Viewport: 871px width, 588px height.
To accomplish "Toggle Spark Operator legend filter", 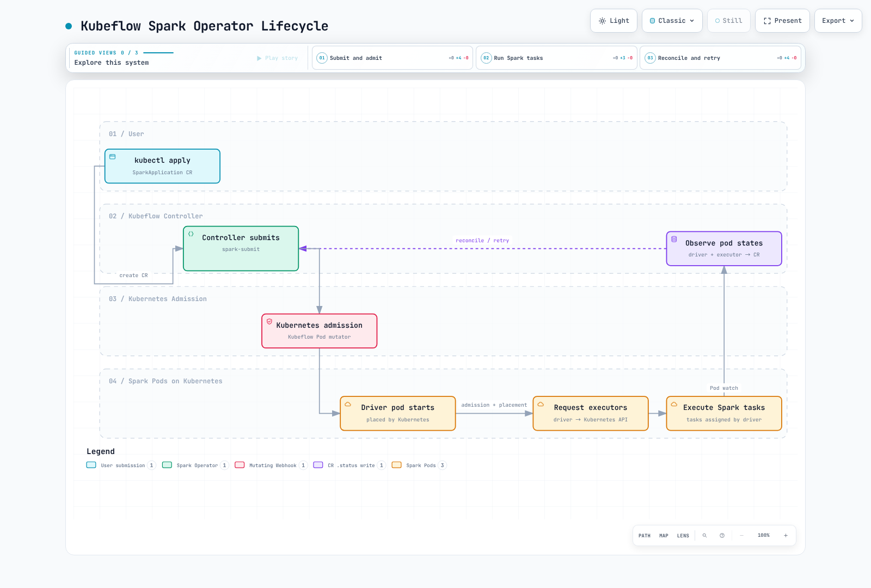I will 195,465.
